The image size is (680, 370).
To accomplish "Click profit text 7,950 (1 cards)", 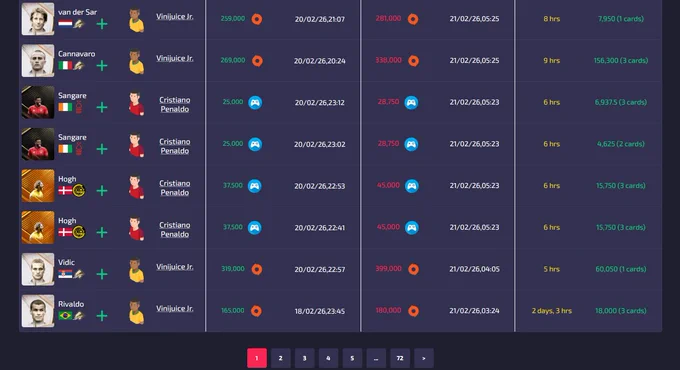I will tap(621, 19).
